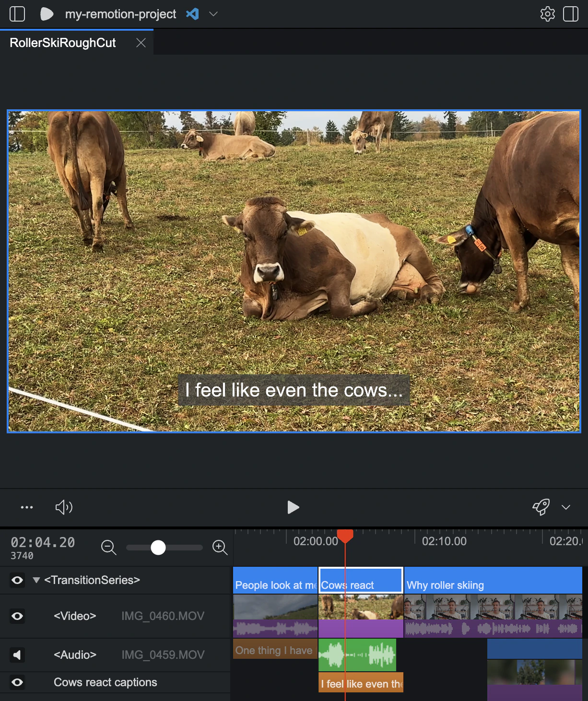Click the my-remotion-project title
The width and height of the screenshot is (588, 701).
121,14
